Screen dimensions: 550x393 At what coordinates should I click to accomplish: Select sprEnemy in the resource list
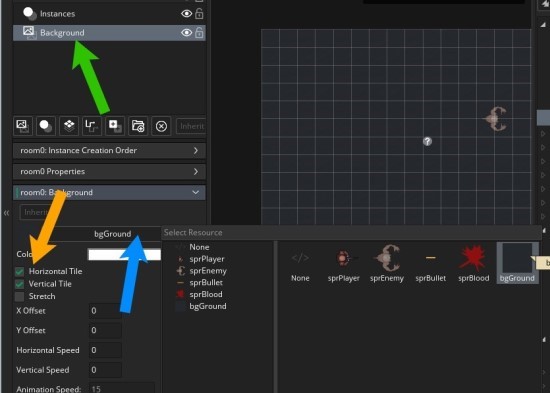click(x=208, y=271)
